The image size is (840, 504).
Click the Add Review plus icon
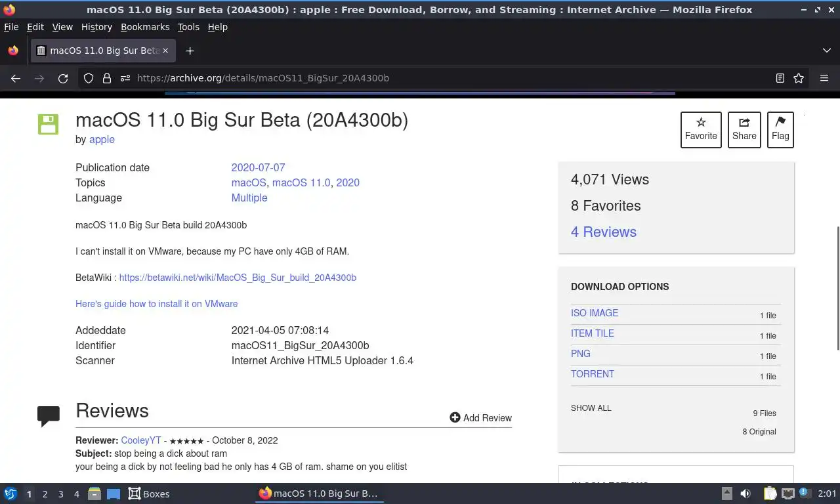coord(455,417)
